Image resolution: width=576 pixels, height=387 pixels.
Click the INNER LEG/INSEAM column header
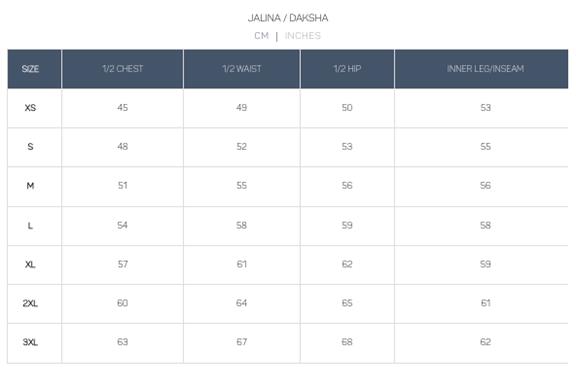tap(485, 69)
